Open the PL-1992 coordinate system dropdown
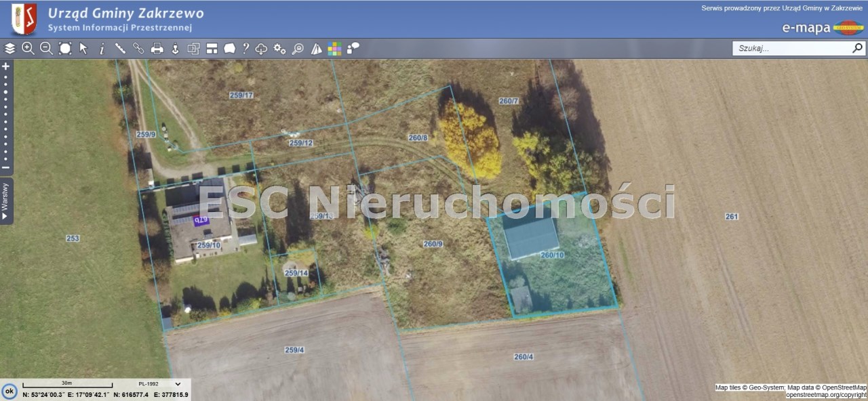Viewport: 868px width, 401px height. [159, 383]
